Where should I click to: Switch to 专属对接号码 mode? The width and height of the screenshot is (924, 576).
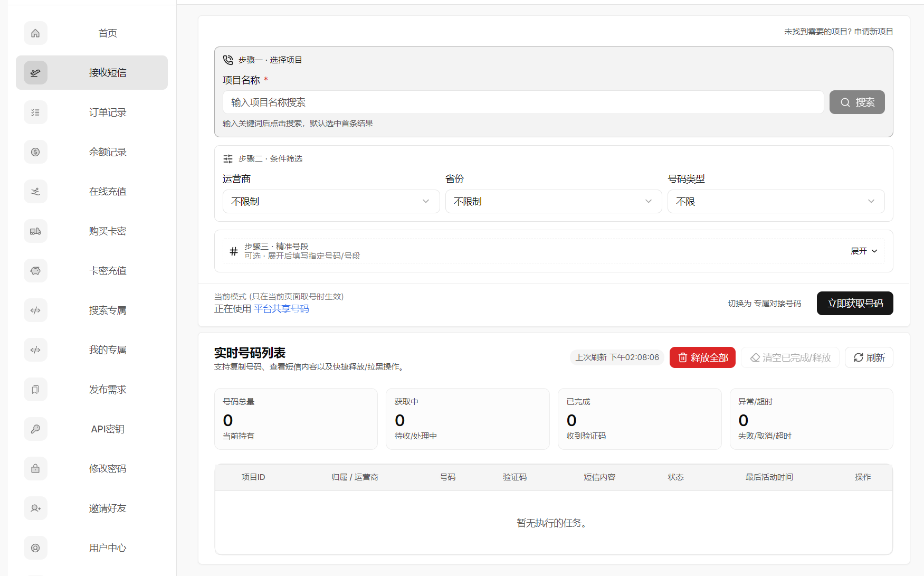765,303
